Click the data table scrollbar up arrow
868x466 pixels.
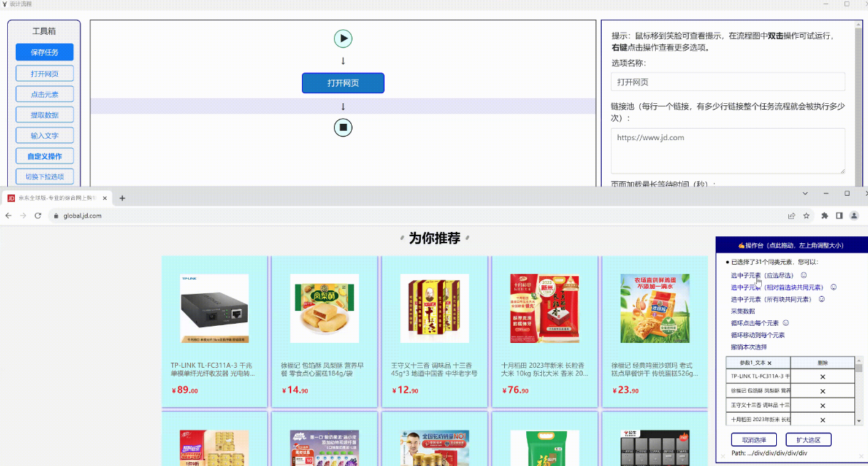click(859, 359)
